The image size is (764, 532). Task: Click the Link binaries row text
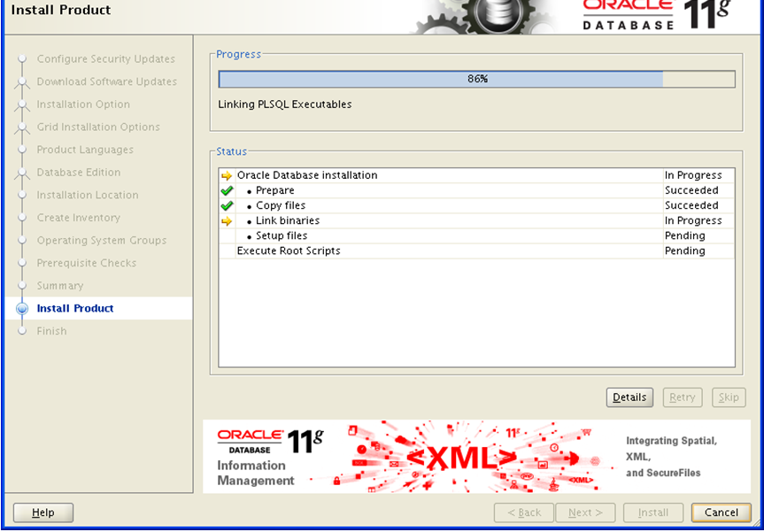288,220
